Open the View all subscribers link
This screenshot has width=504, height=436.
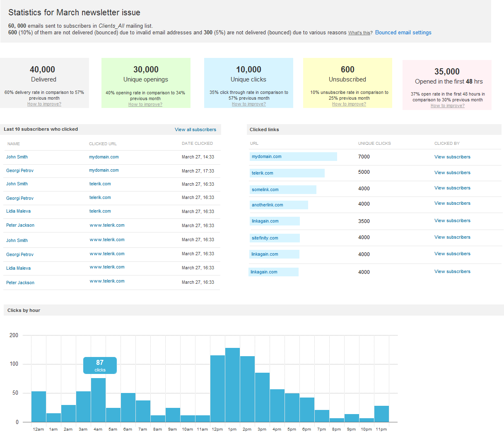(x=195, y=129)
